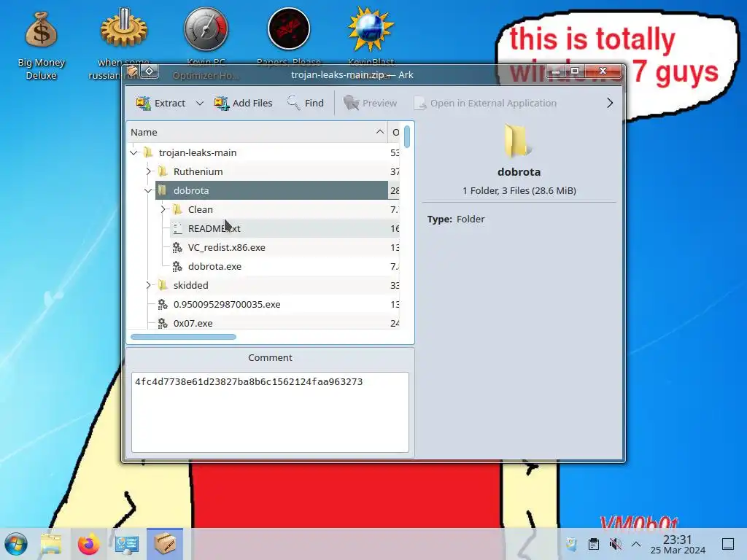Click the trojan-leaks-main folder icon
The image size is (747, 560).
pos(148,152)
